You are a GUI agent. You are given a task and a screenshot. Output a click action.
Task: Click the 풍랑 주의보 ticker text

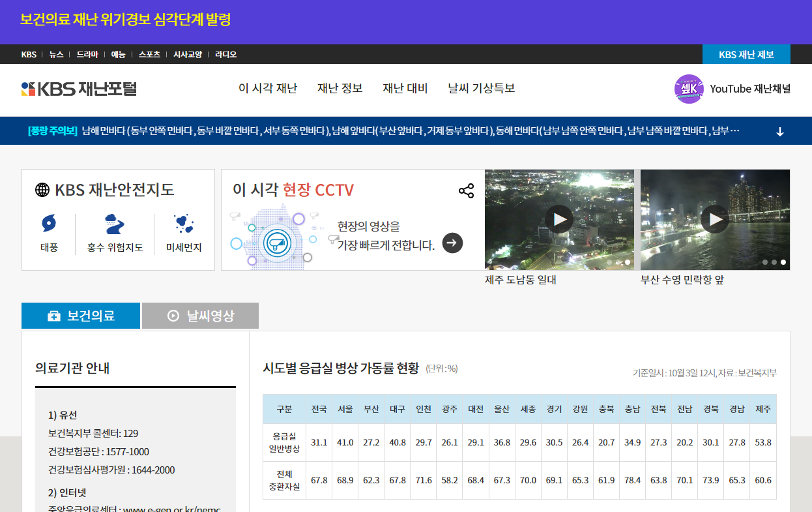point(384,131)
